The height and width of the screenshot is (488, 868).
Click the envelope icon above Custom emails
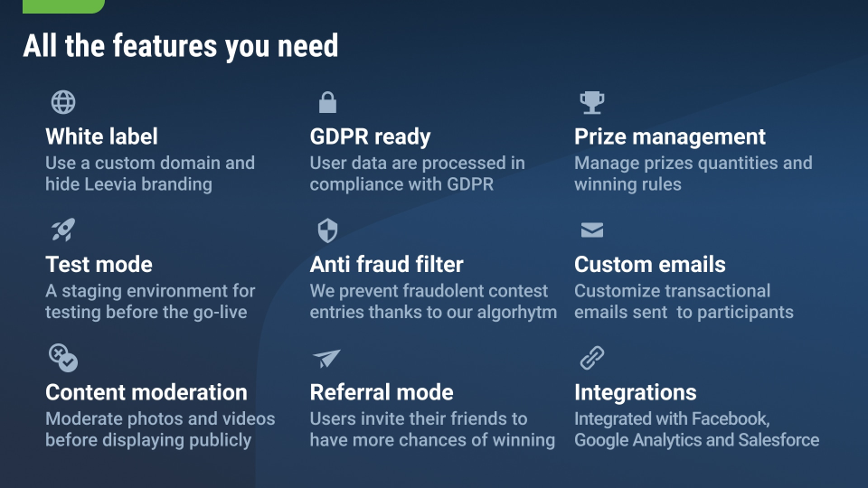(x=591, y=230)
